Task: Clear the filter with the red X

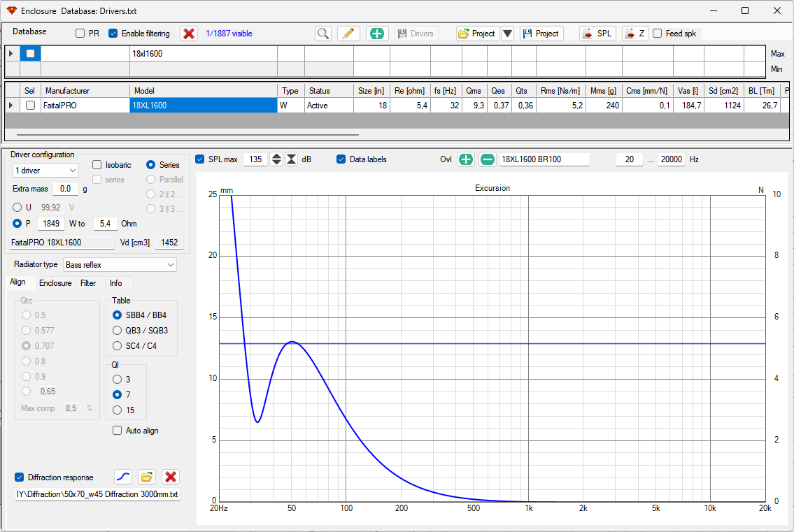Action: (189, 34)
